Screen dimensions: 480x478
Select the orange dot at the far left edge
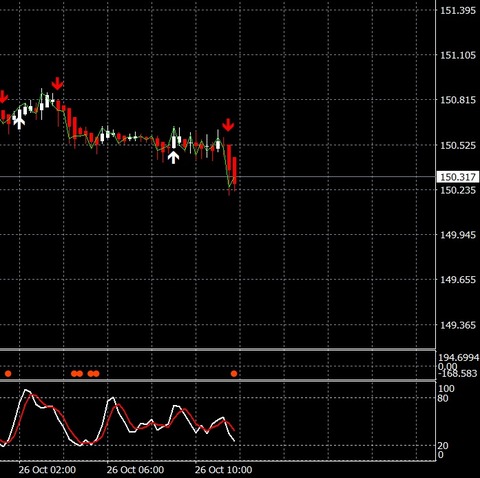click(x=8, y=374)
